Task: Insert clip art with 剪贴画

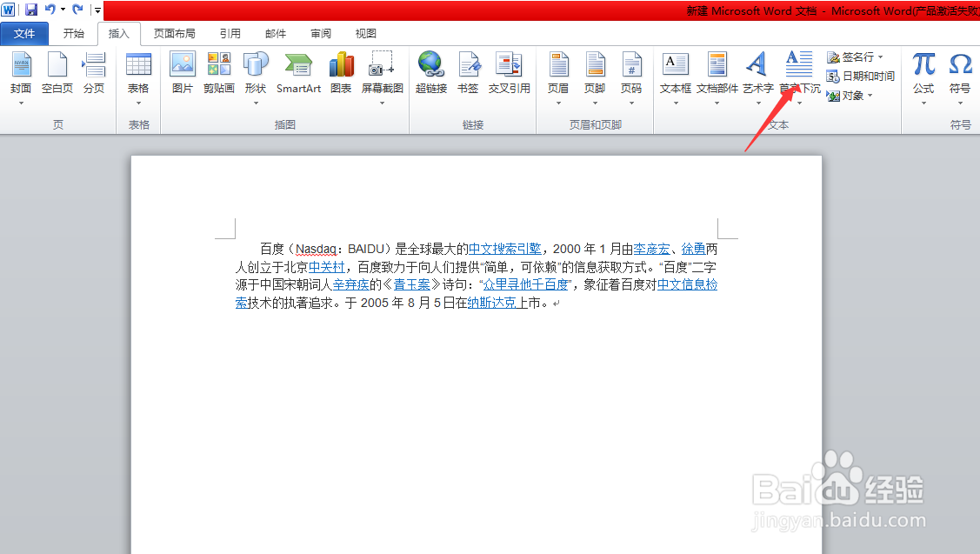Action: [x=219, y=72]
